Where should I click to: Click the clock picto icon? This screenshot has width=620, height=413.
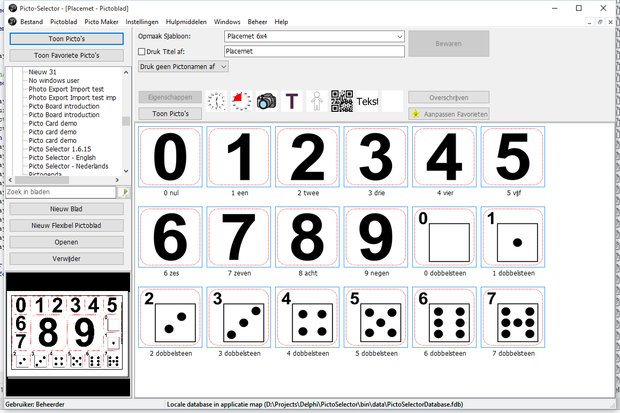tap(217, 101)
